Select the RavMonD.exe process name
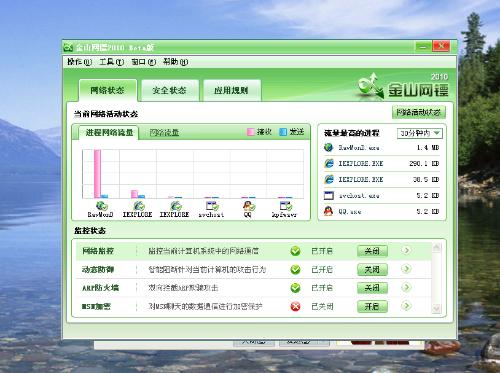Image resolution: width=500 pixels, height=373 pixels. [x=359, y=147]
